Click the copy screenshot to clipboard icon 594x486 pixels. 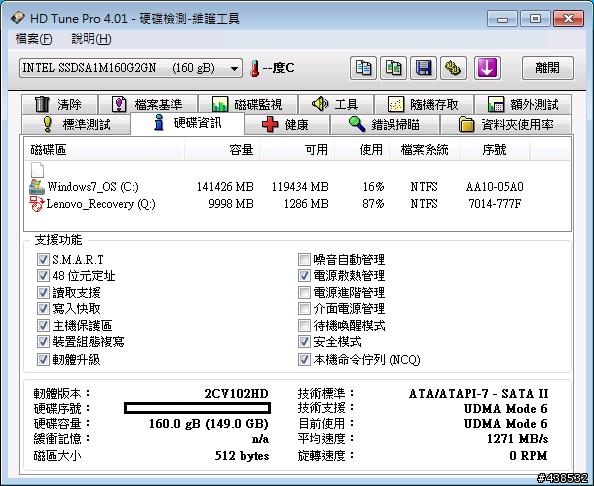pyautogui.click(x=393, y=68)
